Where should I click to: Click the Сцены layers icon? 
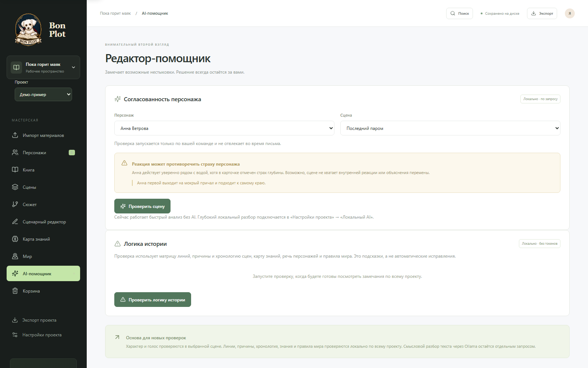coord(15,187)
